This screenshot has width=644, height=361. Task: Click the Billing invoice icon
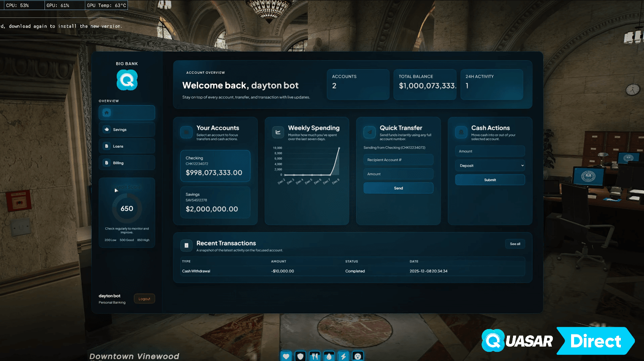tap(106, 162)
